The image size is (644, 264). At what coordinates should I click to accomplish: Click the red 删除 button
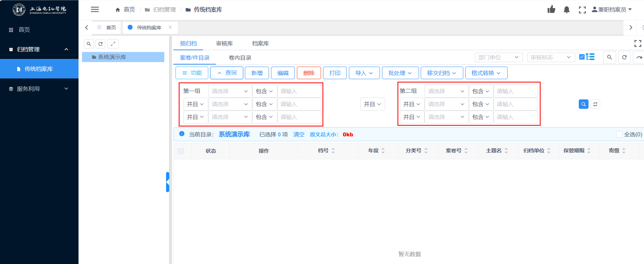pos(309,73)
